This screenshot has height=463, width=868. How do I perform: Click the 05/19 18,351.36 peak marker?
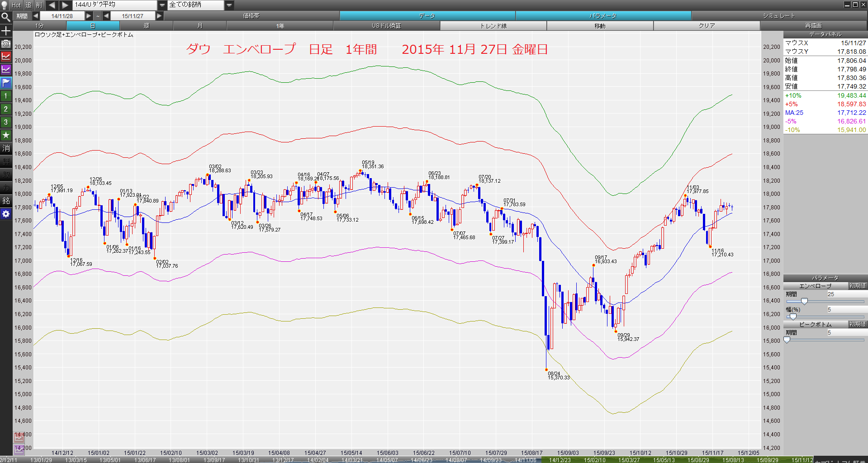pyautogui.click(x=361, y=170)
